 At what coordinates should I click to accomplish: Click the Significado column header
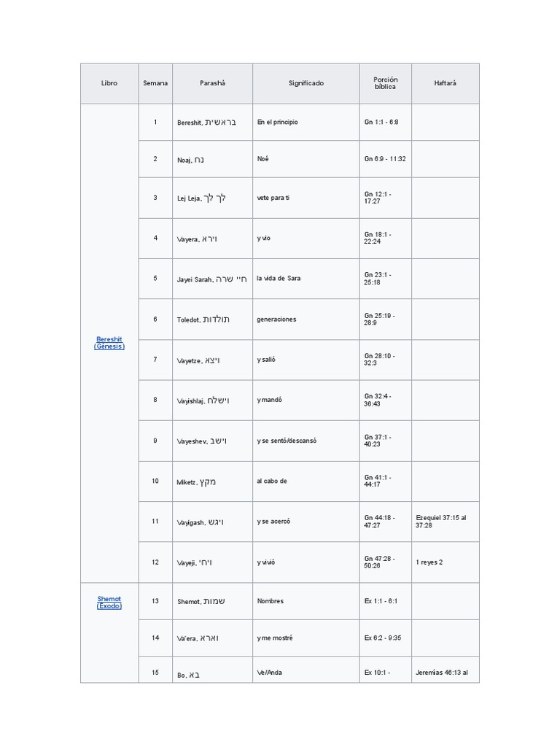[x=306, y=83]
